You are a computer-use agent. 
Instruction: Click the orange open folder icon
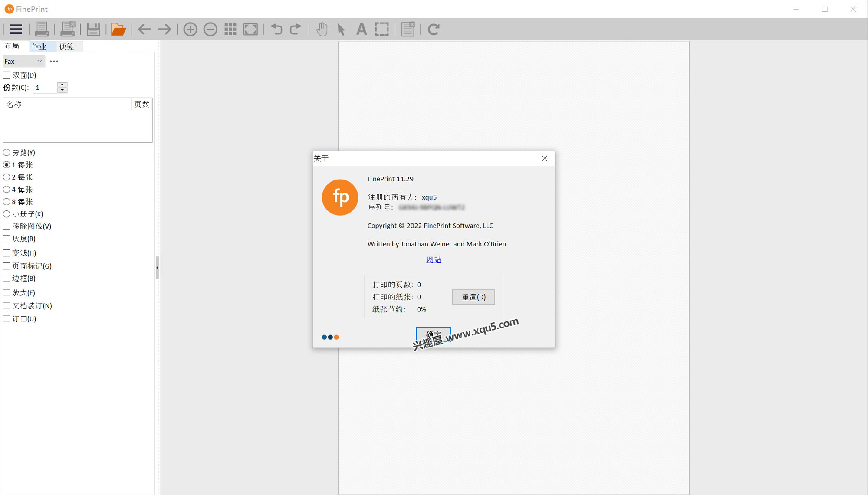click(118, 29)
